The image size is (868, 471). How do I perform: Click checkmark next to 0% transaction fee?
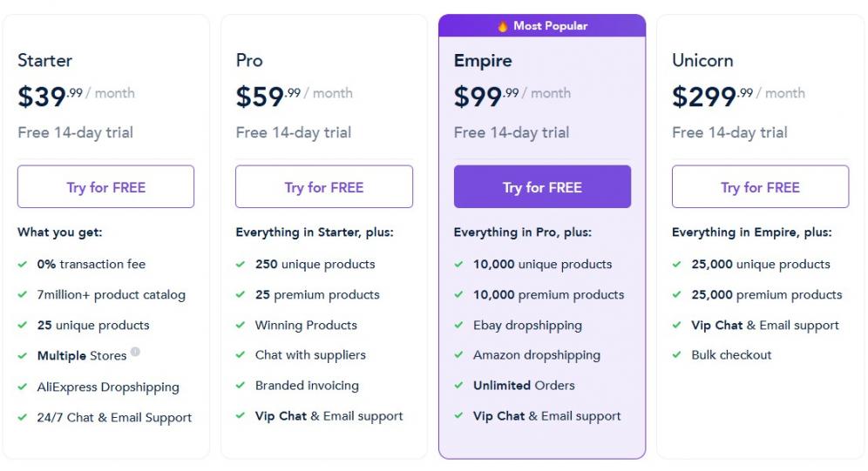click(x=22, y=264)
